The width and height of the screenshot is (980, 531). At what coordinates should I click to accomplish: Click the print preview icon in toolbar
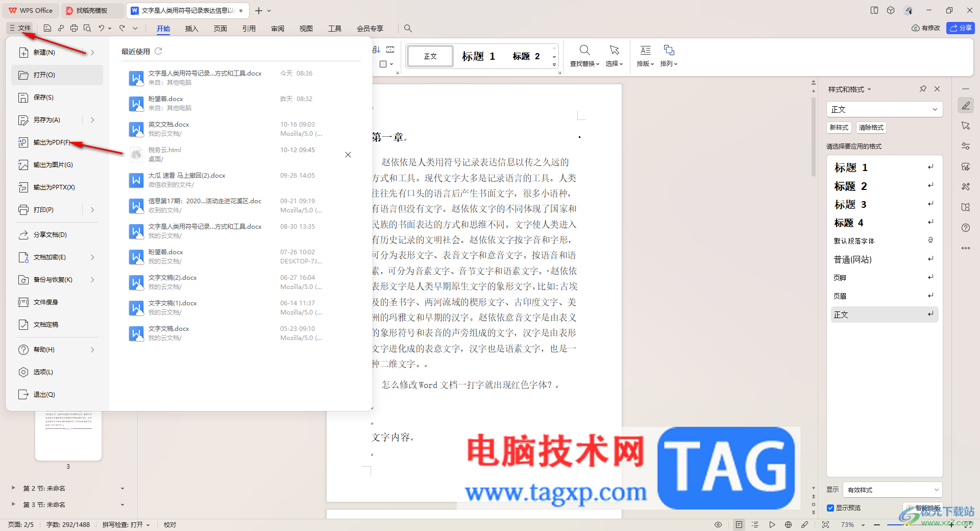(x=87, y=28)
